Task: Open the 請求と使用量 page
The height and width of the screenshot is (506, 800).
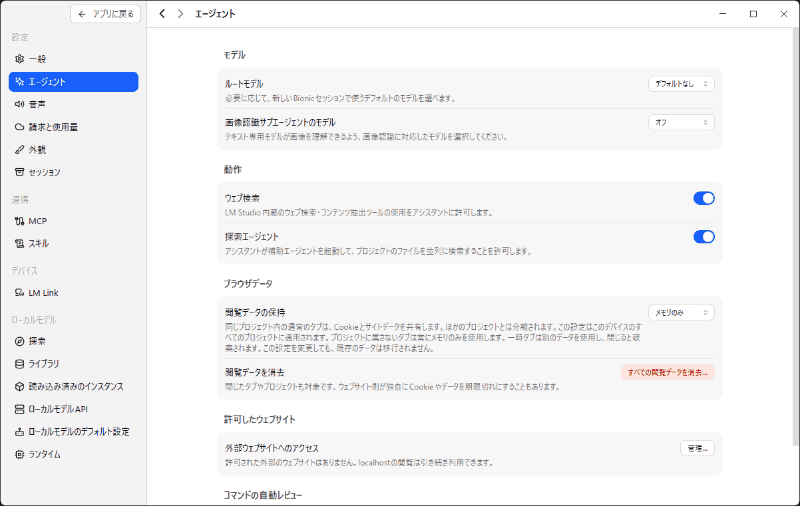Action: tap(73, 126)
